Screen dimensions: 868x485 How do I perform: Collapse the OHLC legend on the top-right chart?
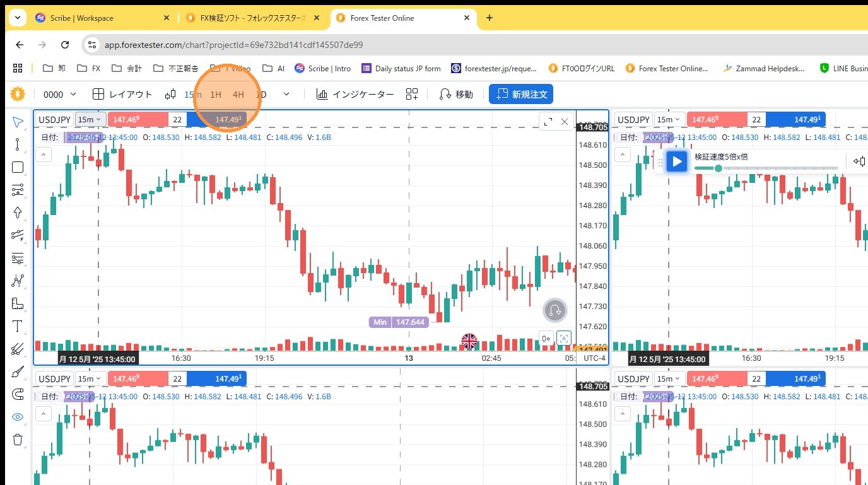coord(622,154)
